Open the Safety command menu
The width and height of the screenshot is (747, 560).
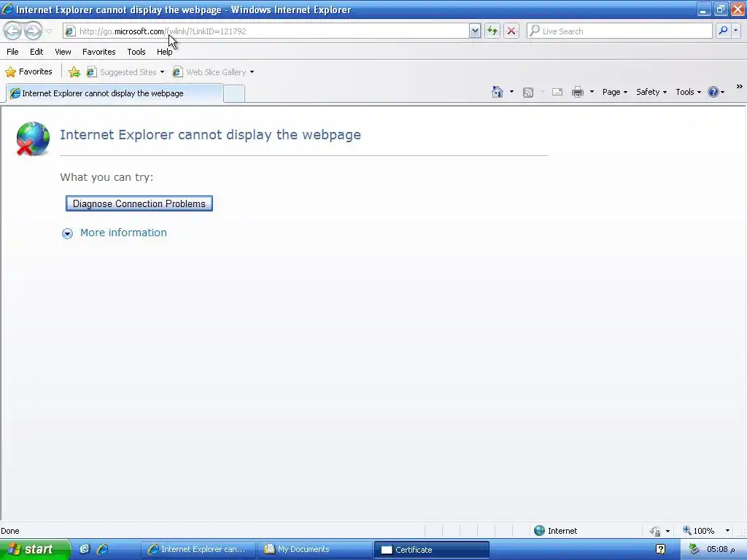pos(651,92)
